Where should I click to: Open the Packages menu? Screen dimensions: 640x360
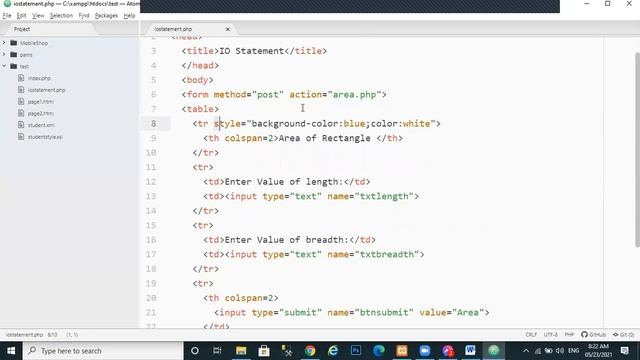[x=106, y=16]
